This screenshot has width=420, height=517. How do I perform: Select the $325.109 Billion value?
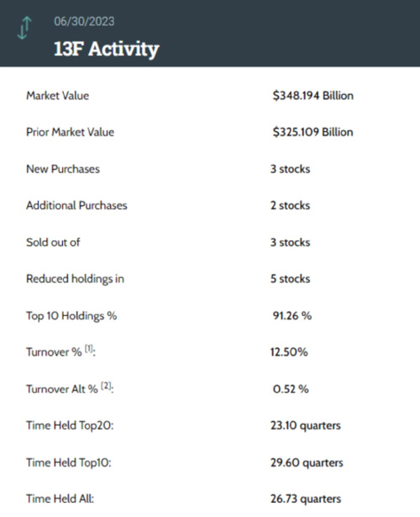coord(312,132)
